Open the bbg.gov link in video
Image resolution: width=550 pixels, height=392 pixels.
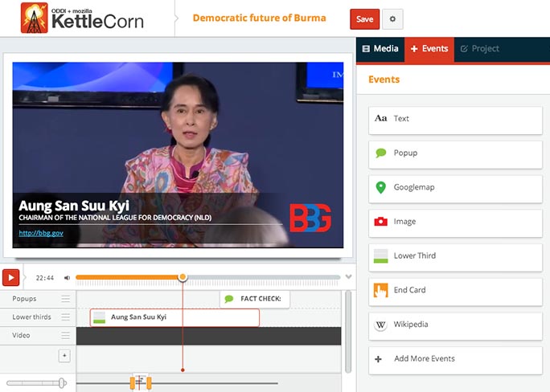(x=41, y=233)
